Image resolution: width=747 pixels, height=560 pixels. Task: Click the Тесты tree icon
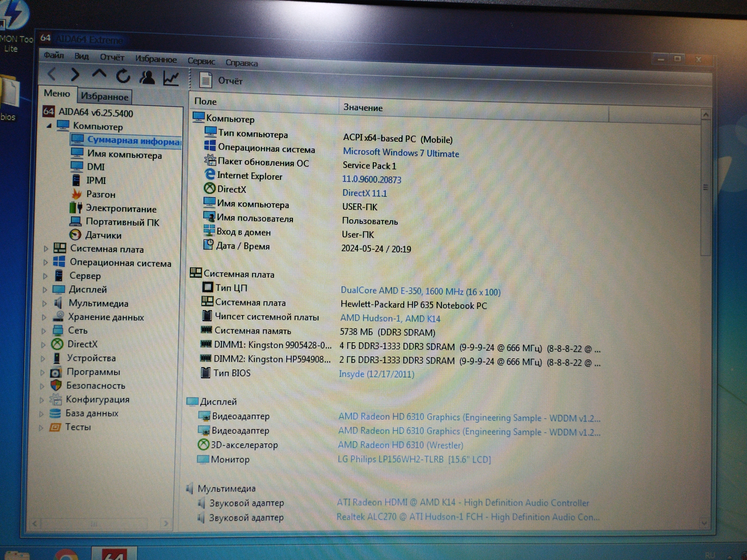coord(55,427)
